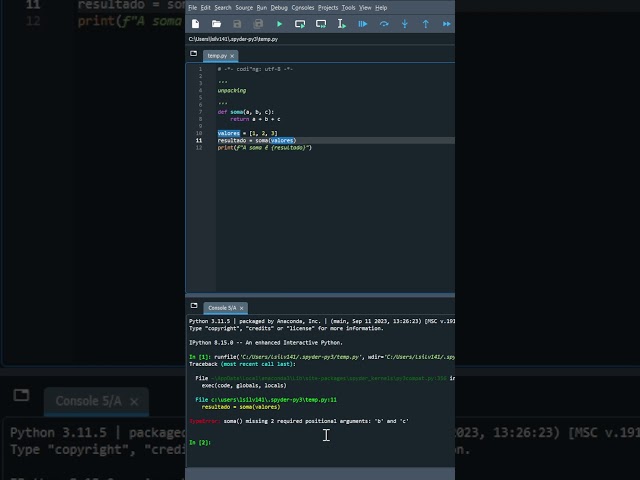Run the file with green play icon
The width and height of the screenshot is (640, 480).
click(280, 24)
